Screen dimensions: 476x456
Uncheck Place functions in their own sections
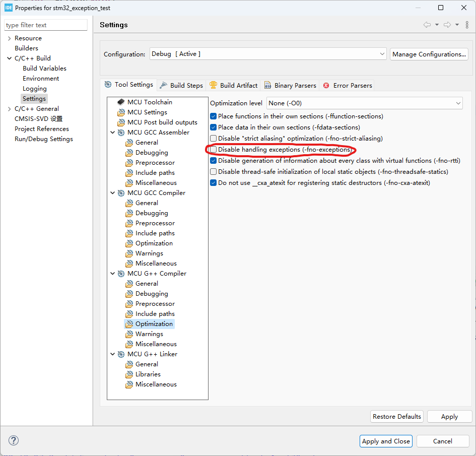[214, 116]
